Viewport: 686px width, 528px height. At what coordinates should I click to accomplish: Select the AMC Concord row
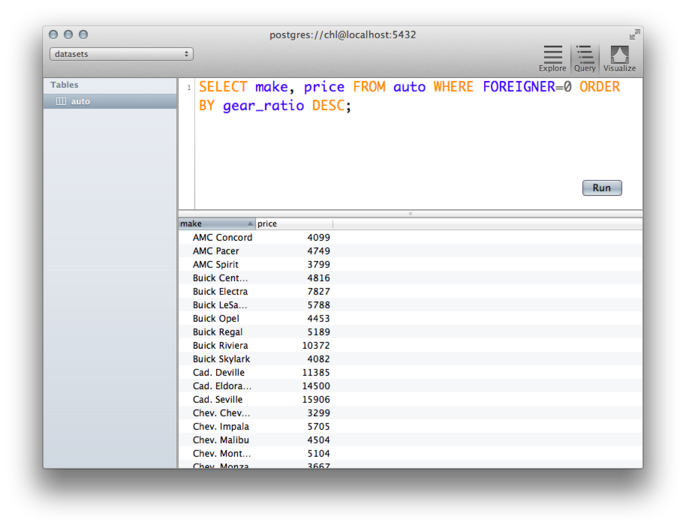click(x=222, y=238)
